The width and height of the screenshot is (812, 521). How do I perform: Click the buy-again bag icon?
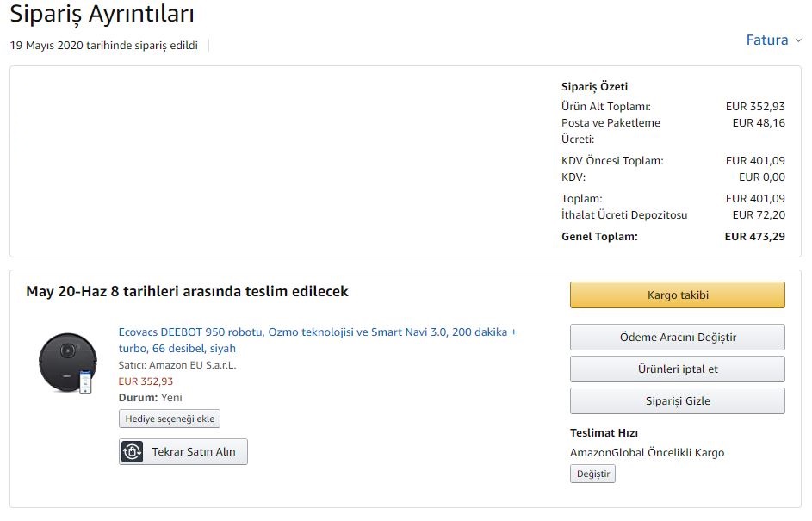click(x=132, y=451)
